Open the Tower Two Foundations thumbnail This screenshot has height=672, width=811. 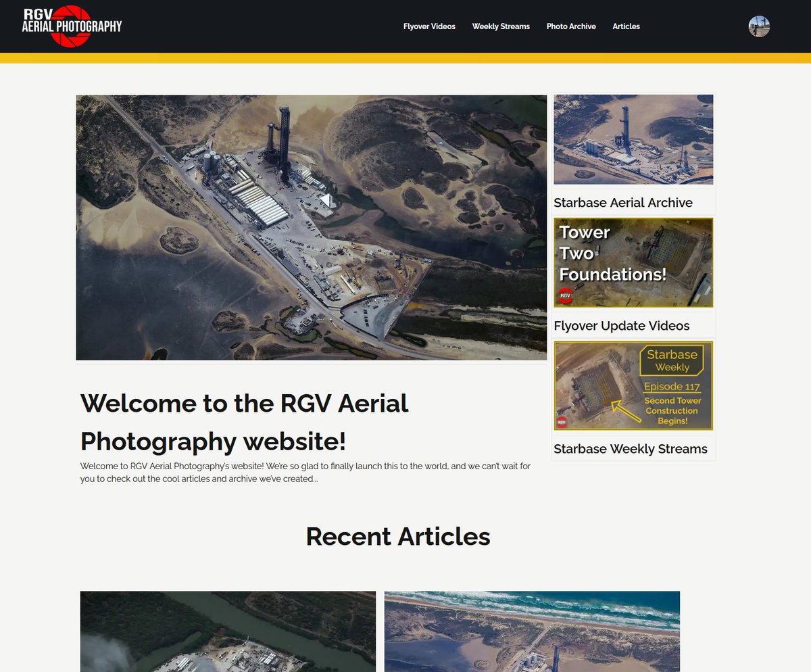[x=633, y=262]
